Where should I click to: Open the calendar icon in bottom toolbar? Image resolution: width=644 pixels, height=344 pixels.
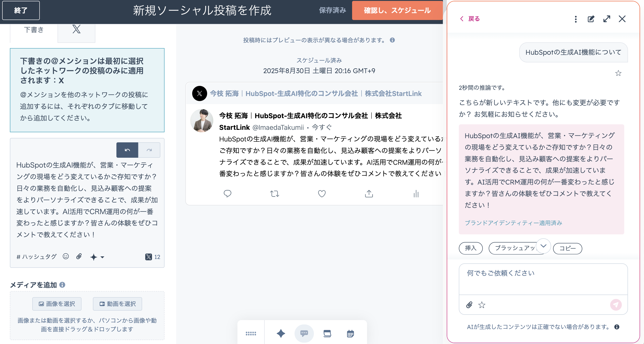tap(350, 333)
